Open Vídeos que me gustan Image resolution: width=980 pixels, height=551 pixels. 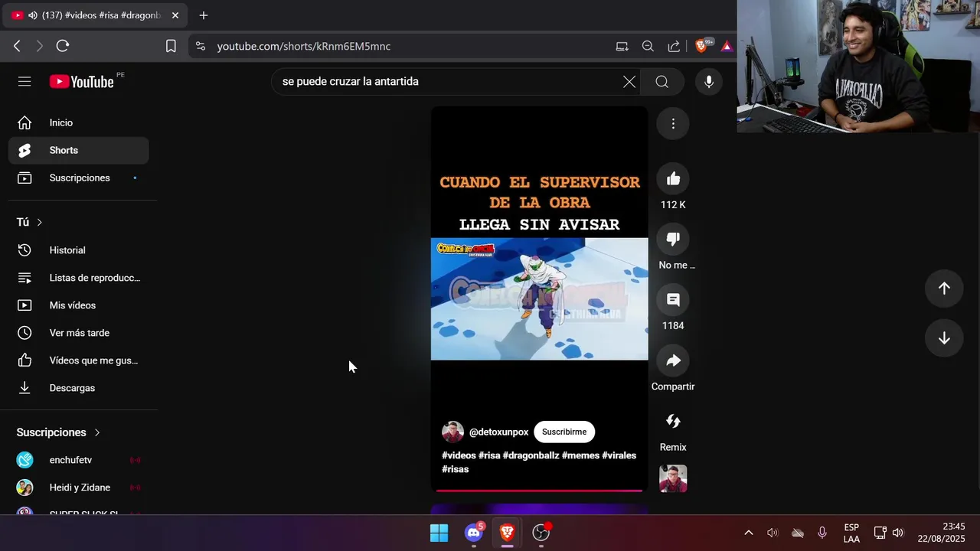click(79, 360)
